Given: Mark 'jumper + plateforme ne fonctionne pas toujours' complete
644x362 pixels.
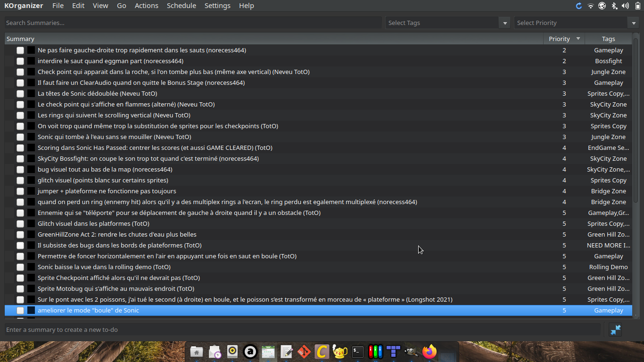Looking at the screenshot, I should pyautogui.click(x=20, y=191).
